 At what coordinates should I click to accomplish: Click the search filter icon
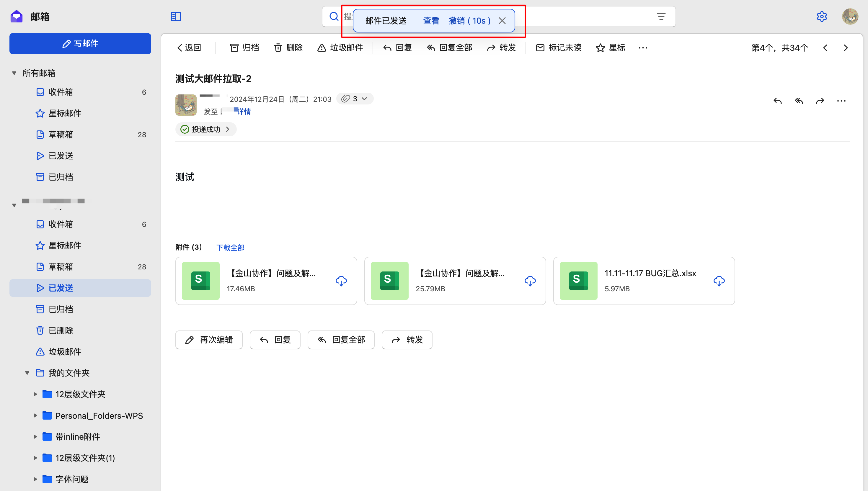point(661,17)
